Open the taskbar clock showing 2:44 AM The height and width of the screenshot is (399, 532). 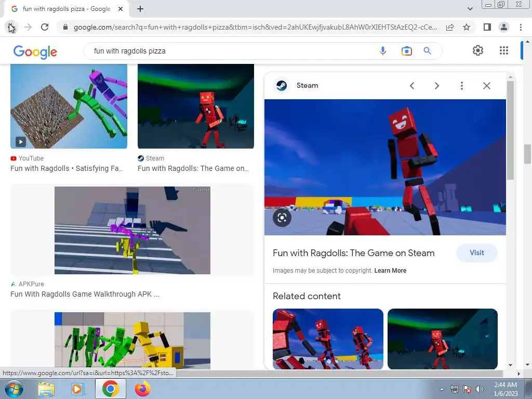[505, 389]
